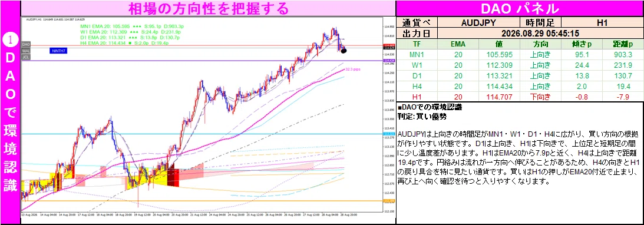The width and height of the screenshot is (644, 225).
Task: Click the H4 row label in table
Action: [417, 86]
